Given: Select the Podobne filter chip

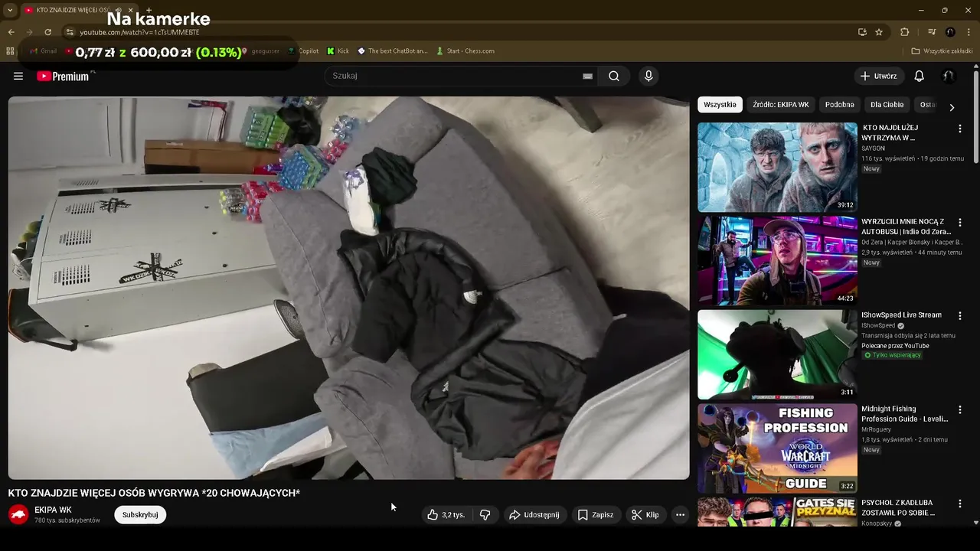Looking at the screenshot, I should (x=840, y=105).
